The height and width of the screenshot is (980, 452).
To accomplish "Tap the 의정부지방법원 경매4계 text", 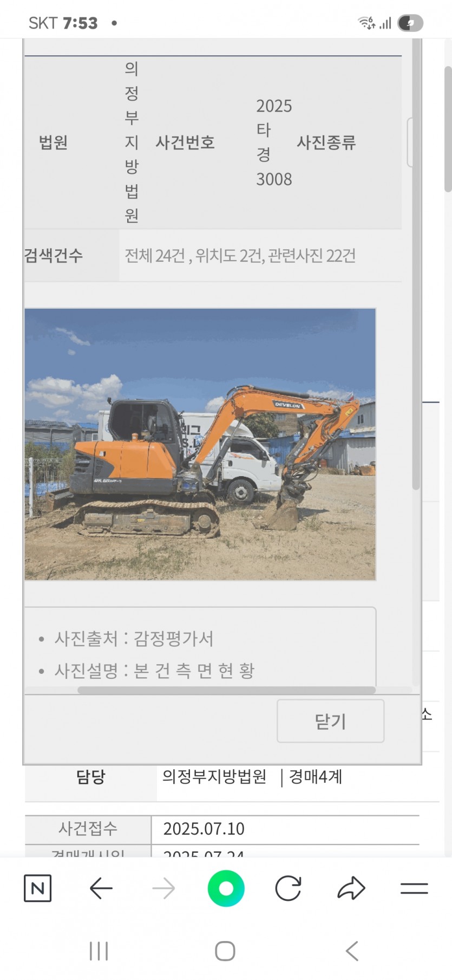I will pyautogui.click(x=252, y=776).
